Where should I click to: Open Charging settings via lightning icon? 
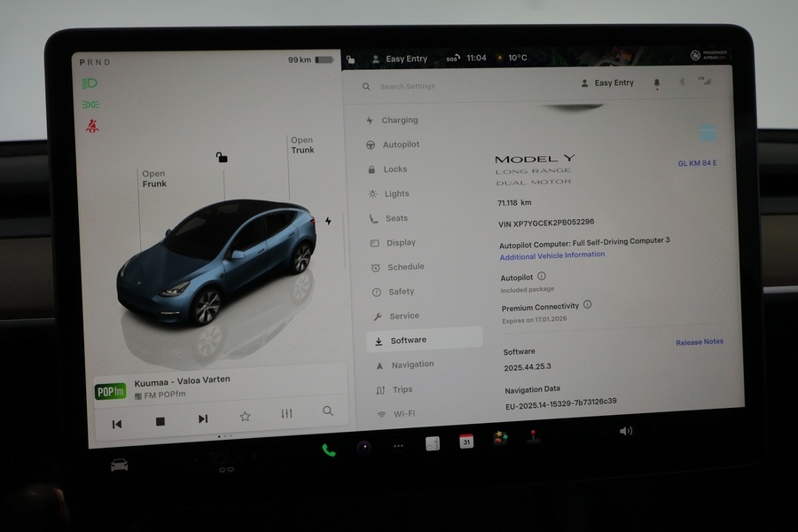(371, 120)
